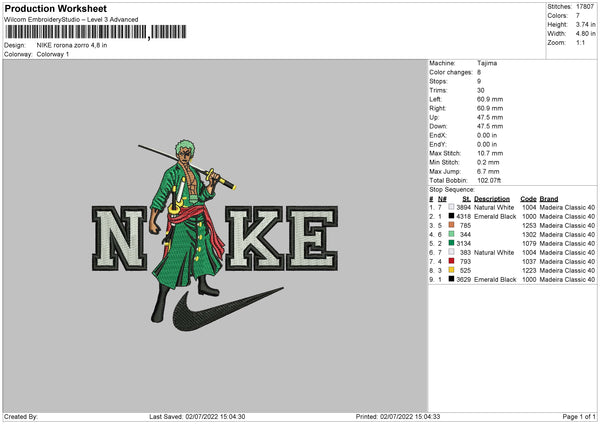
Task: Click thread code '1079' in the stop sequence
Action: click(529, 243)
